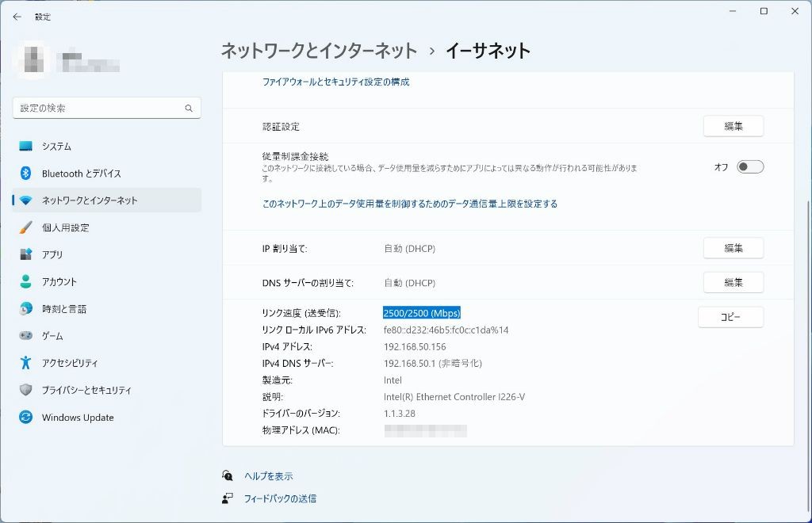Open data usage limit setting link

[409, 204]
